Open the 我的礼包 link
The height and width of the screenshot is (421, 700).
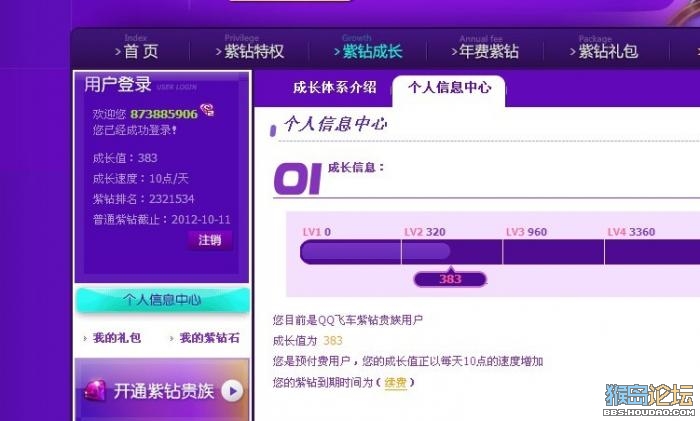coord(117,338)
